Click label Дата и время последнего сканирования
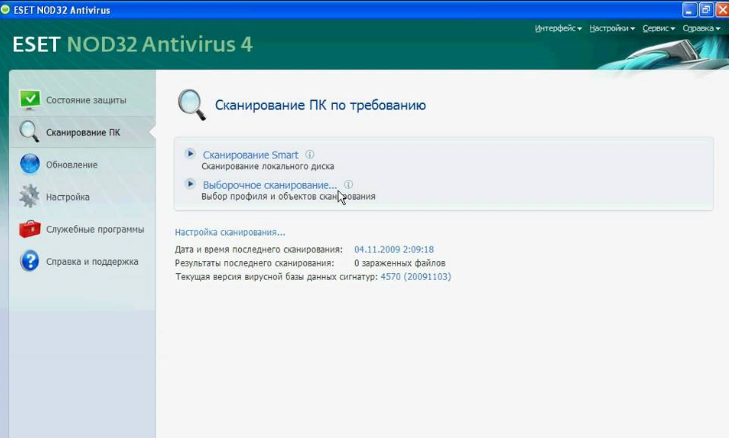This screenshot has height=438, width=729. click(x=258, y=249)
